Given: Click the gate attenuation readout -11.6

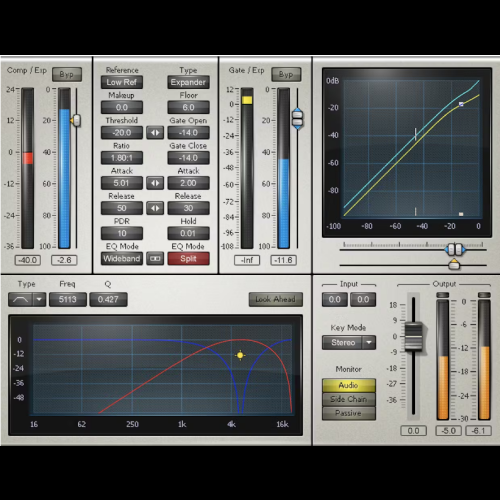Looking at the screenshot, I should tap(283, 260).
